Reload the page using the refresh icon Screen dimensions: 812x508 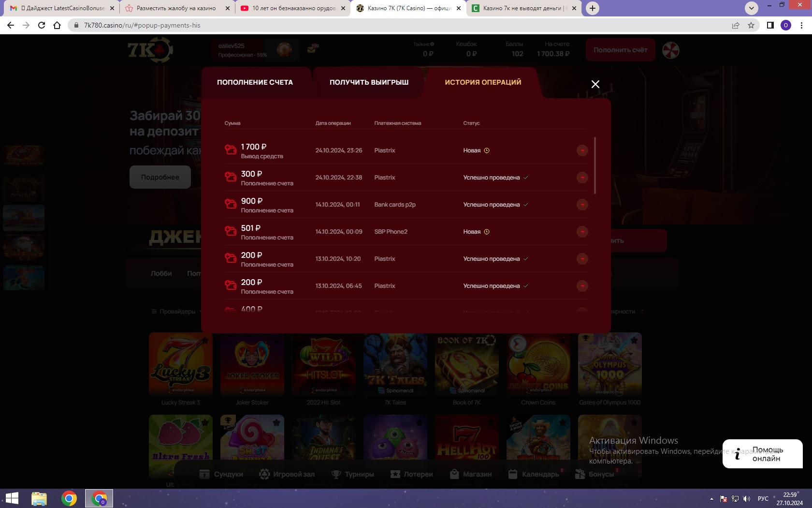tap(42, 25)
